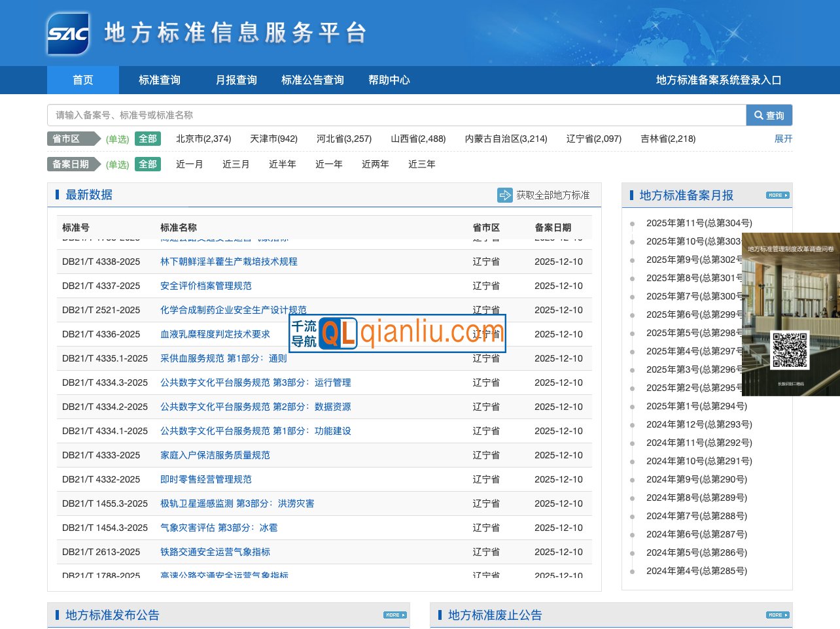
Task: Click the QR code image
Action: click(x=790, y=350)
